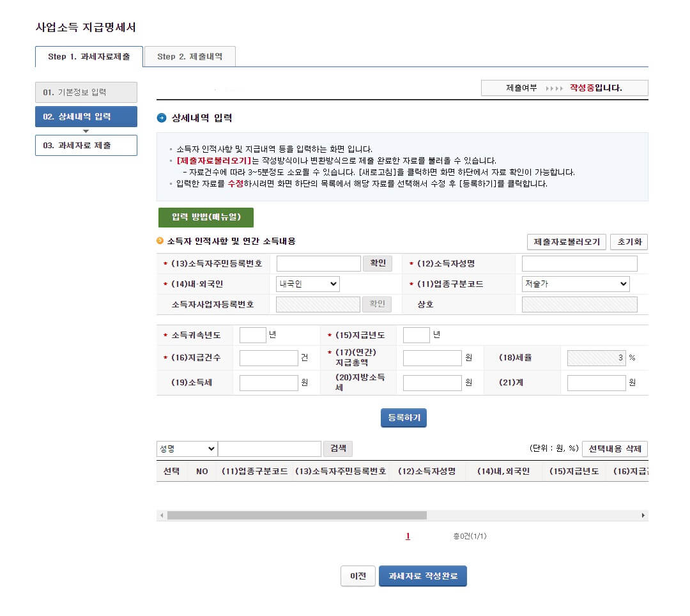This screenshot has width=690, height=616.
Task: Click the 소득귀속년도 year input field
Action: (x=252, y=334)
